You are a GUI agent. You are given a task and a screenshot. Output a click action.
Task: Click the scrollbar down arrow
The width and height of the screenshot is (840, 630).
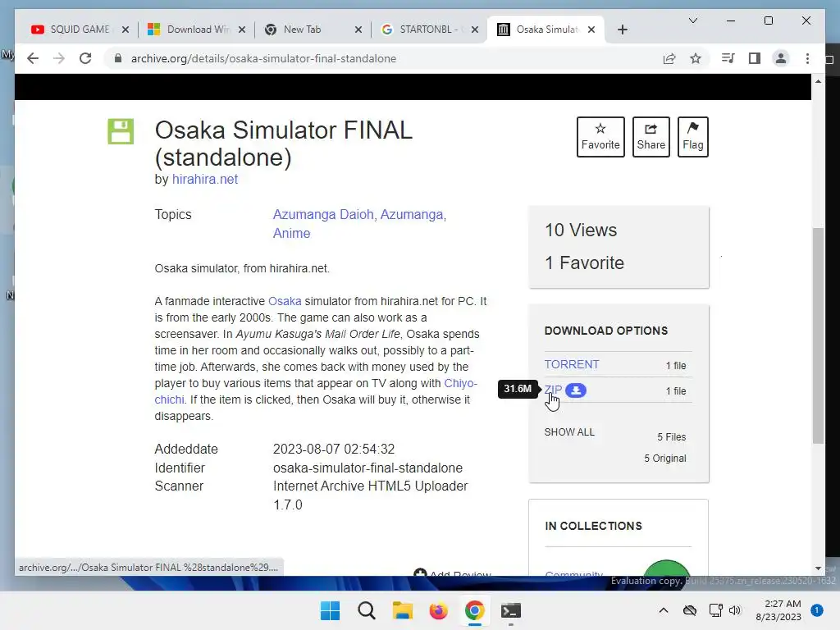(x=818, y=568)
